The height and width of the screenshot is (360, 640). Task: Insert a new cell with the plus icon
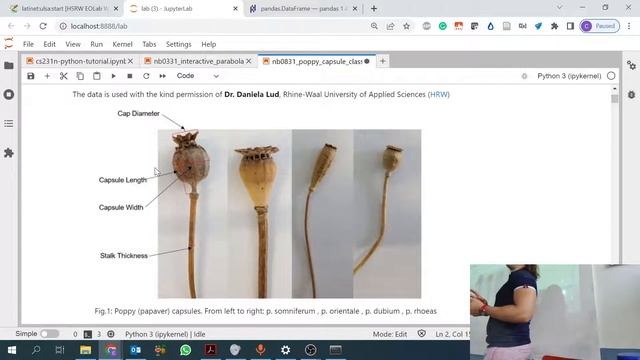(47, 76)
